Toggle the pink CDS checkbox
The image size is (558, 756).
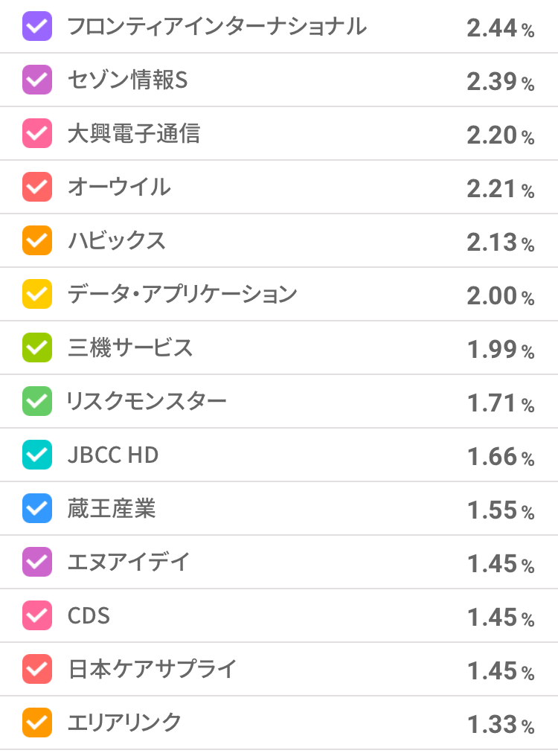pyautogui.click(x=37, y=616)
